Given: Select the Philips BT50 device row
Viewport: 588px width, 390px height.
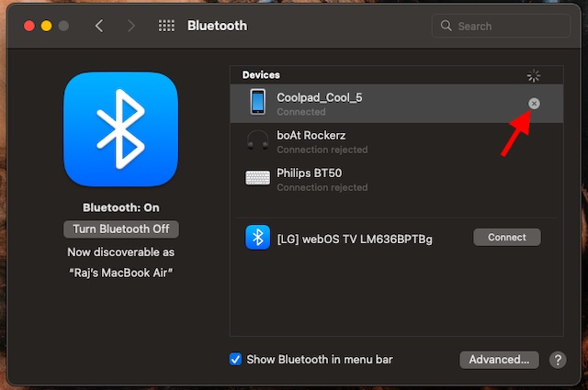Looking at the screenshot, I should [x=396, y=180].
